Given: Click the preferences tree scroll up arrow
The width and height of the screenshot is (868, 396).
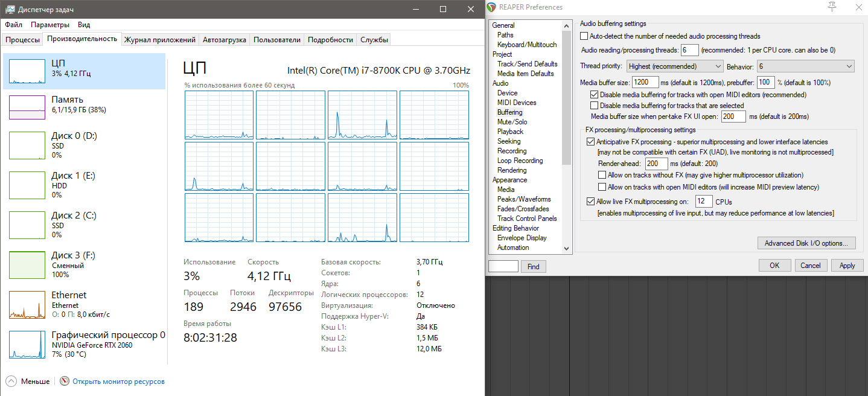Looking at the screenshot, I should tap(566, 25).
